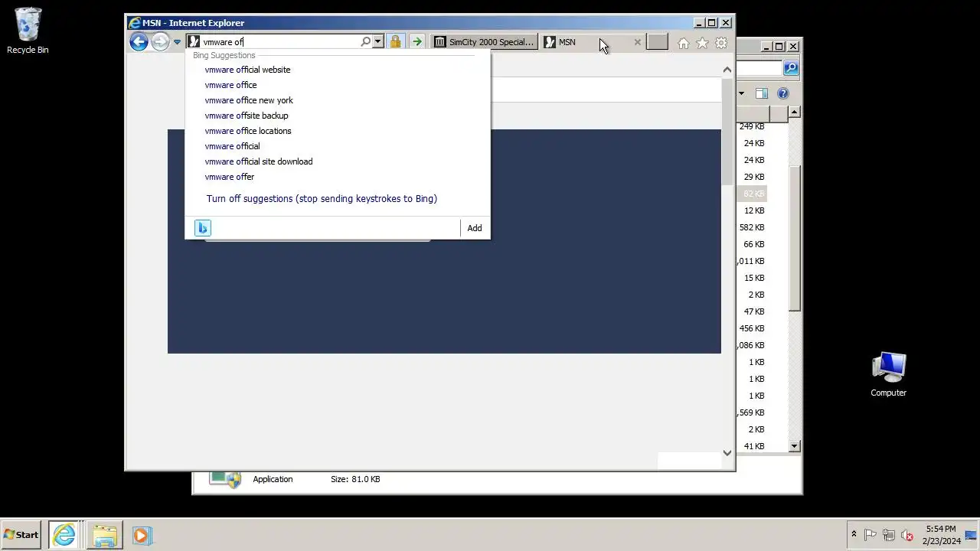
Task: Click the network status tray icon
Action: tap(889, 535)
